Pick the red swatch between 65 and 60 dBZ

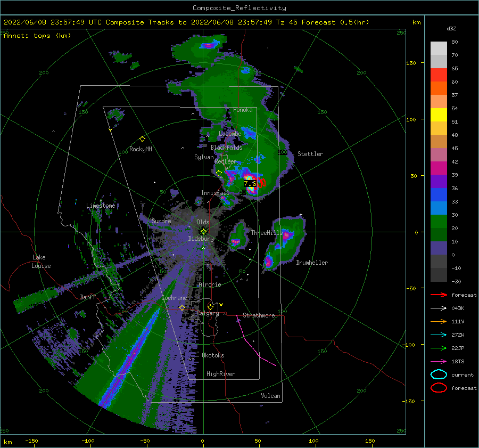tap(439, 75)
